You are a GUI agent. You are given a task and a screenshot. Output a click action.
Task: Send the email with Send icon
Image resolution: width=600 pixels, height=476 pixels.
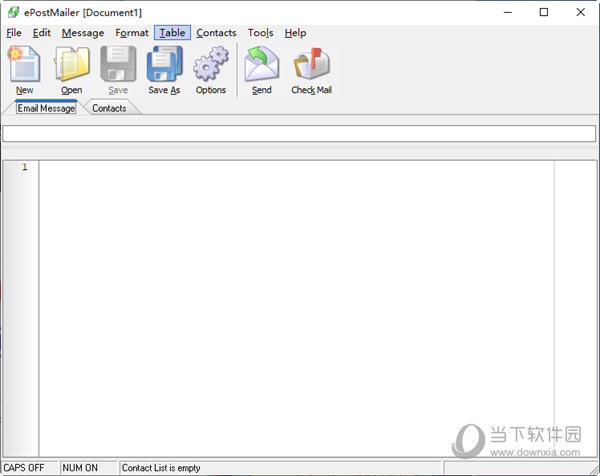tap(261, 67)
